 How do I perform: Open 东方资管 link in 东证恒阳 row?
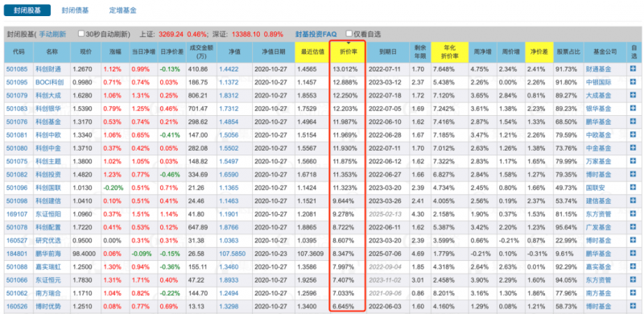click(x=598, y=214)
